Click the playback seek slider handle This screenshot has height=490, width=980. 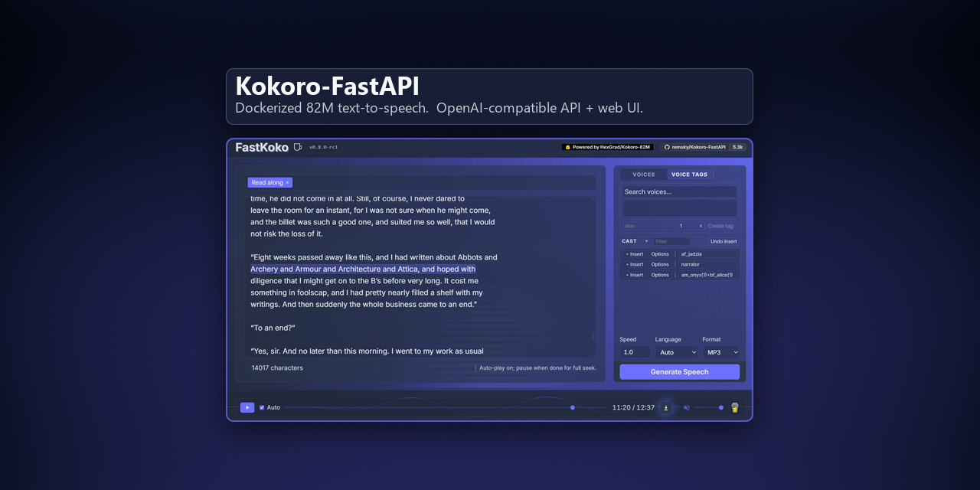click(x=573, y=407)
